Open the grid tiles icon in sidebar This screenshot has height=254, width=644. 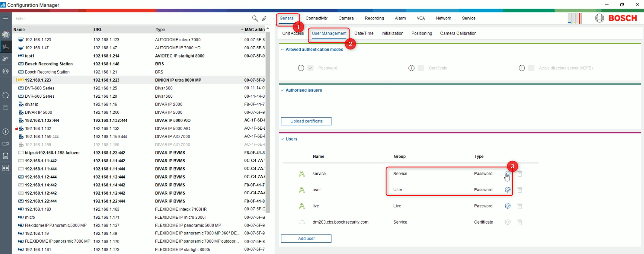tap(6, 168)
